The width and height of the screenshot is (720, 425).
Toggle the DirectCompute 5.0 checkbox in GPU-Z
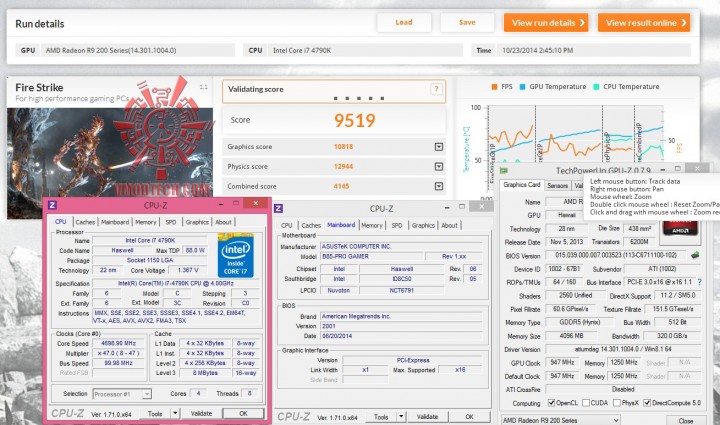[647, 403]
